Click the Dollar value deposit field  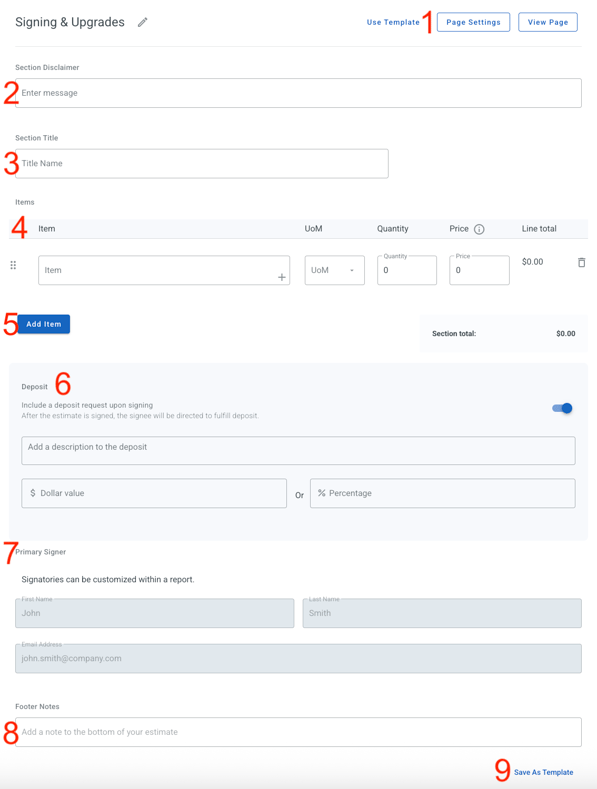pyautogui.click(x=154, y=493)
